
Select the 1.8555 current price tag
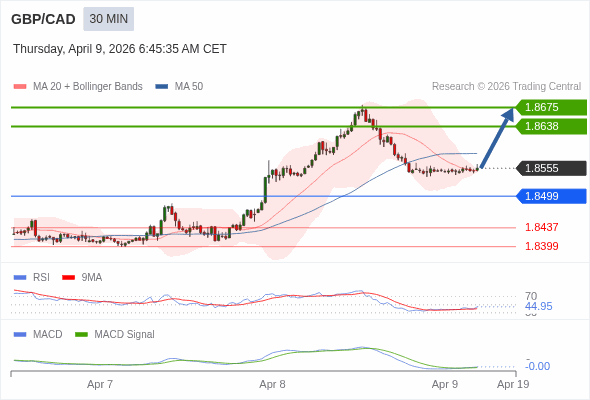(551, 168)
